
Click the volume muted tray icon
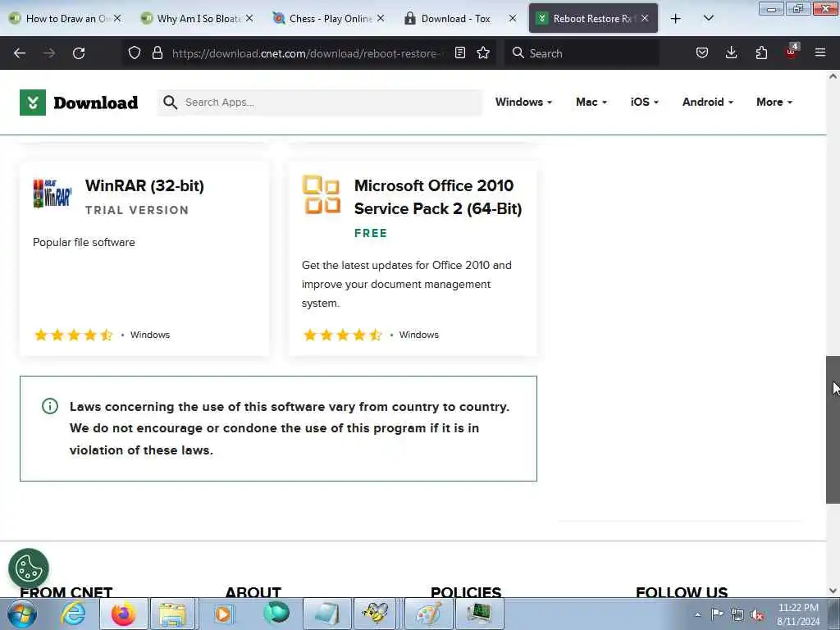point(757,615)
